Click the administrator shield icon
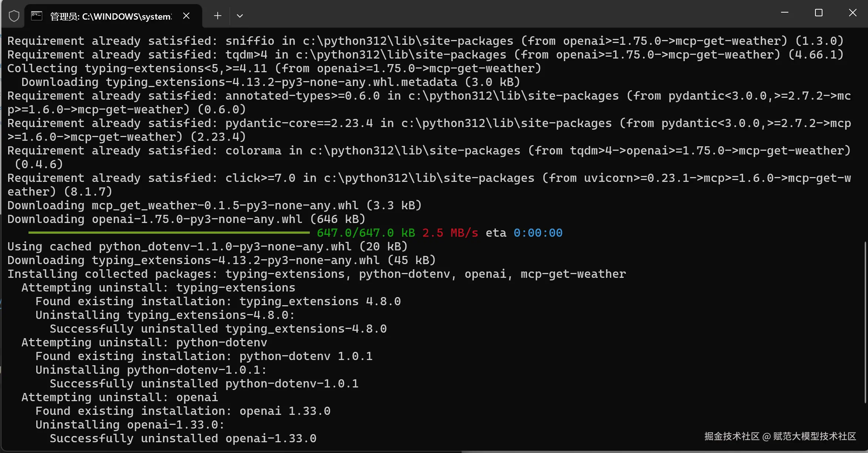The image size is (868, 453). coord(14,16)
